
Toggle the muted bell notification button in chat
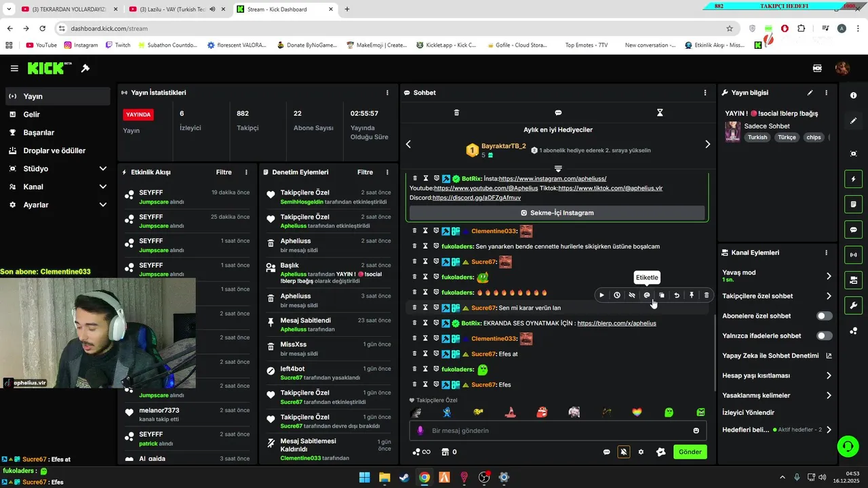(x=623, y=452)
